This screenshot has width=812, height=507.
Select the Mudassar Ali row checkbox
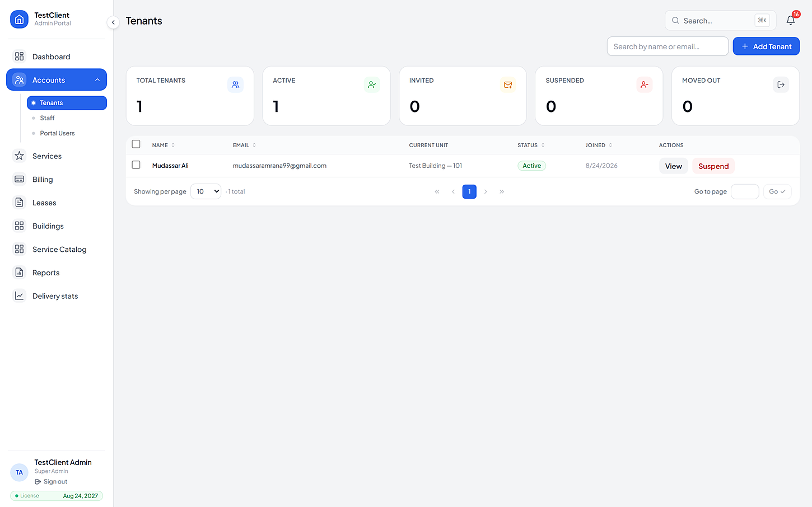(136, 165)
